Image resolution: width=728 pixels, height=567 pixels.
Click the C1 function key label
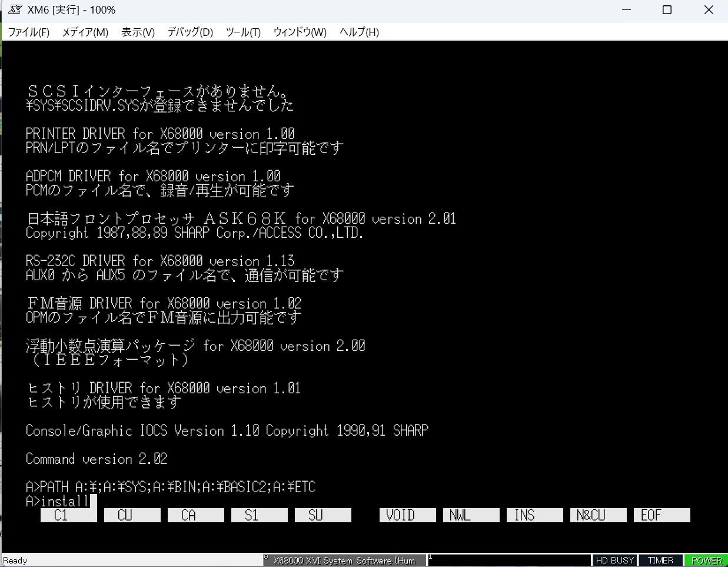(x=69, y=515)
